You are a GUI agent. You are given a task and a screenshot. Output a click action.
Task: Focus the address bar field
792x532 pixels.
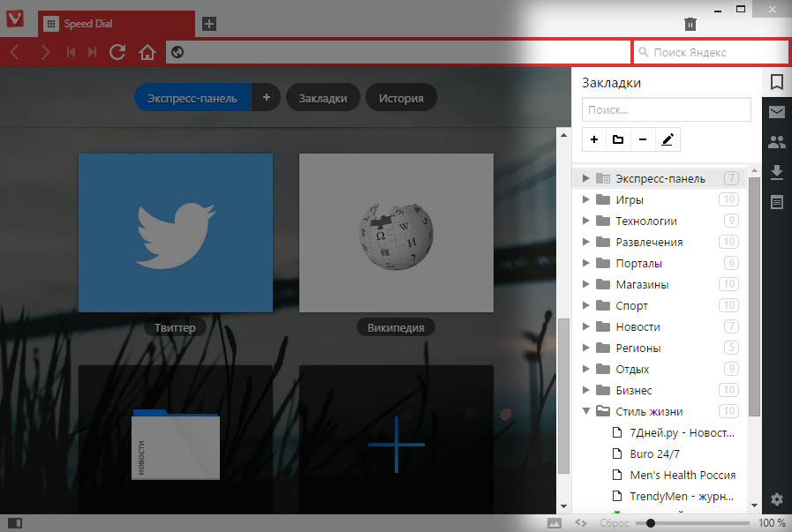(x=398, y=52)
